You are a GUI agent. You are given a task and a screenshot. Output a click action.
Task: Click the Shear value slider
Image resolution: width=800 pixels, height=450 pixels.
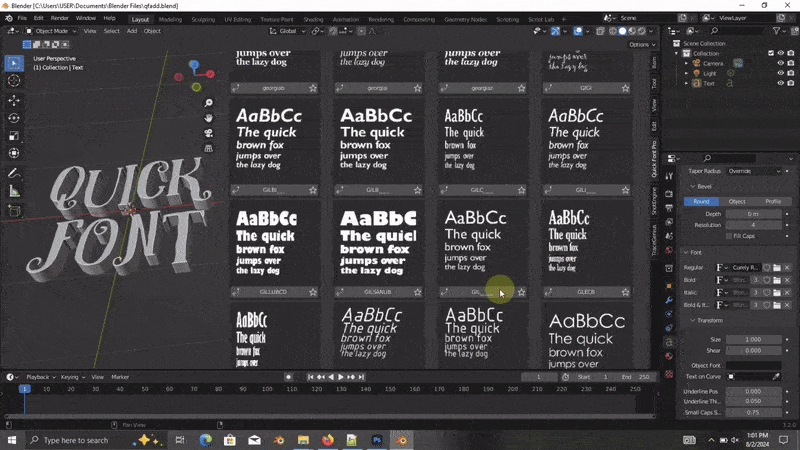(x=754, y=351)
